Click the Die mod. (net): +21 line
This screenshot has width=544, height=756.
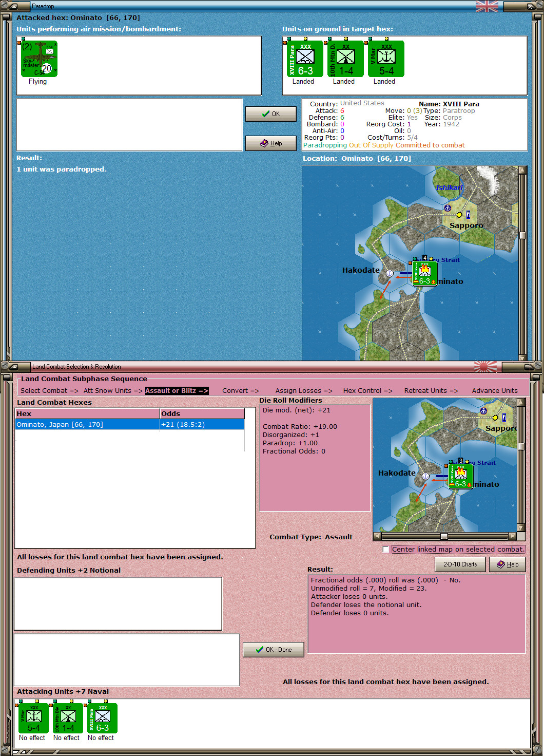(x=297, y=410)
